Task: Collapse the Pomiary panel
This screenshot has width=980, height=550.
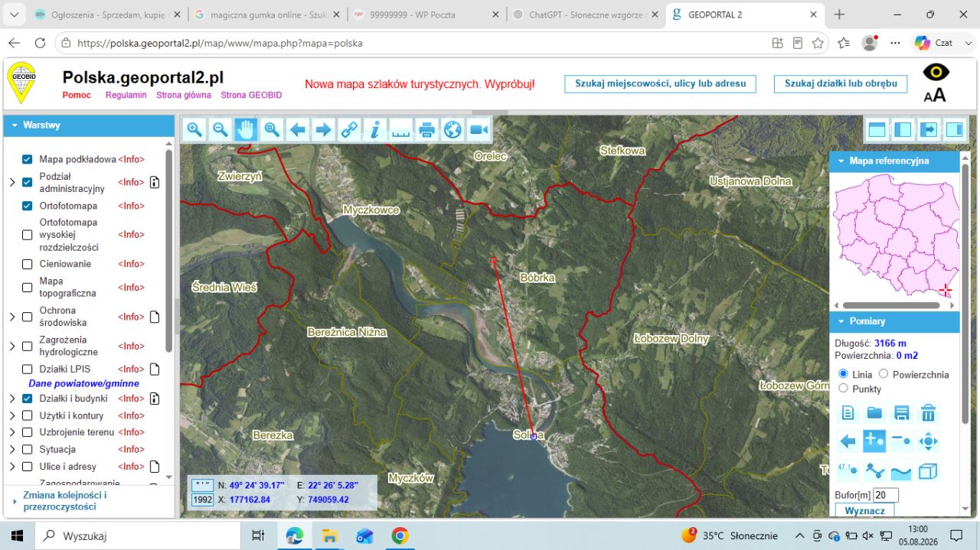Action: (x=893, y=321)
